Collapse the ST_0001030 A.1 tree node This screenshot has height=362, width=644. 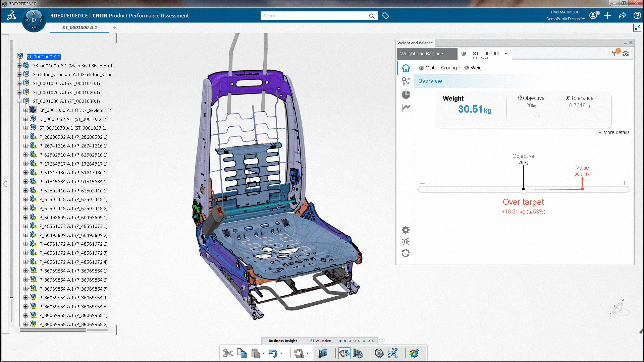pyautogui.click(x=19, y=101)
